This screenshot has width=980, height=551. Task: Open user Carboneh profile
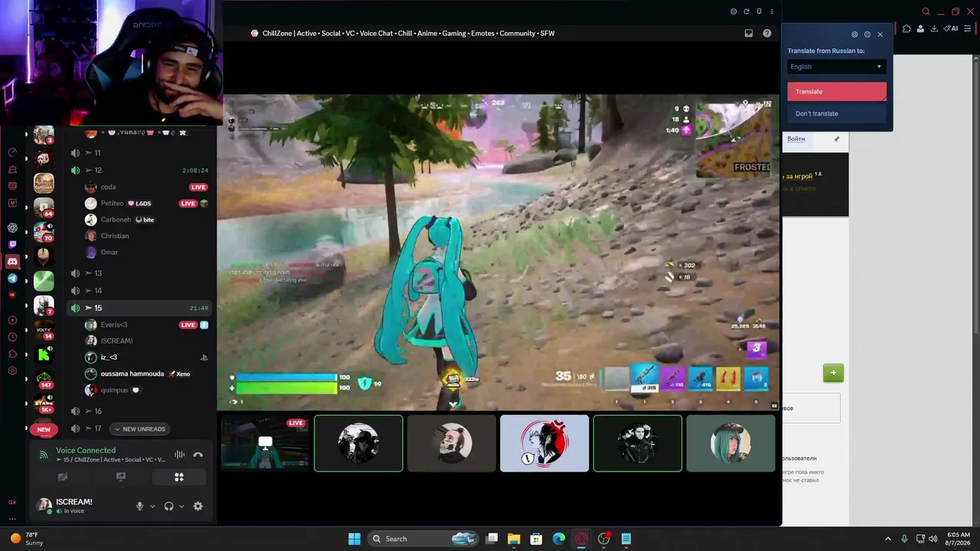pos(145,220)
